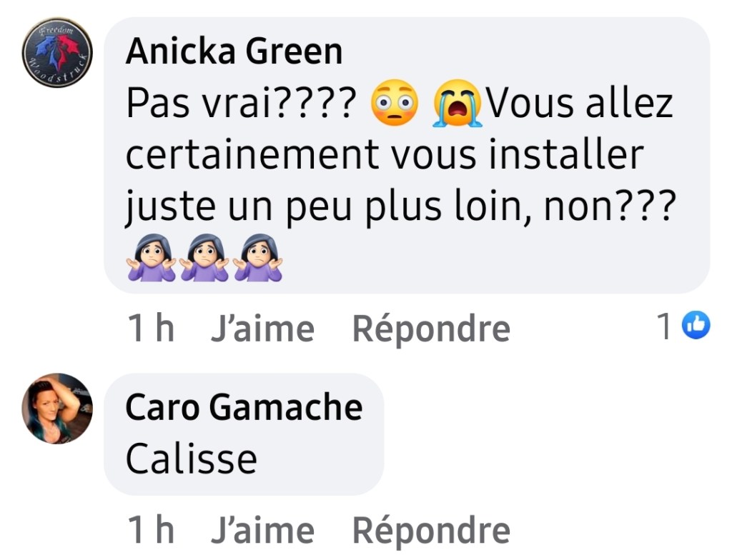
Task: Open Caro Gamache's profile name link
Action: pos(244,407)
